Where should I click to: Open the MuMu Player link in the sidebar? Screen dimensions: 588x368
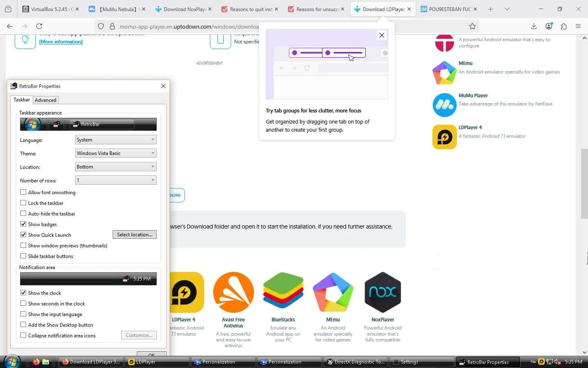473,96
